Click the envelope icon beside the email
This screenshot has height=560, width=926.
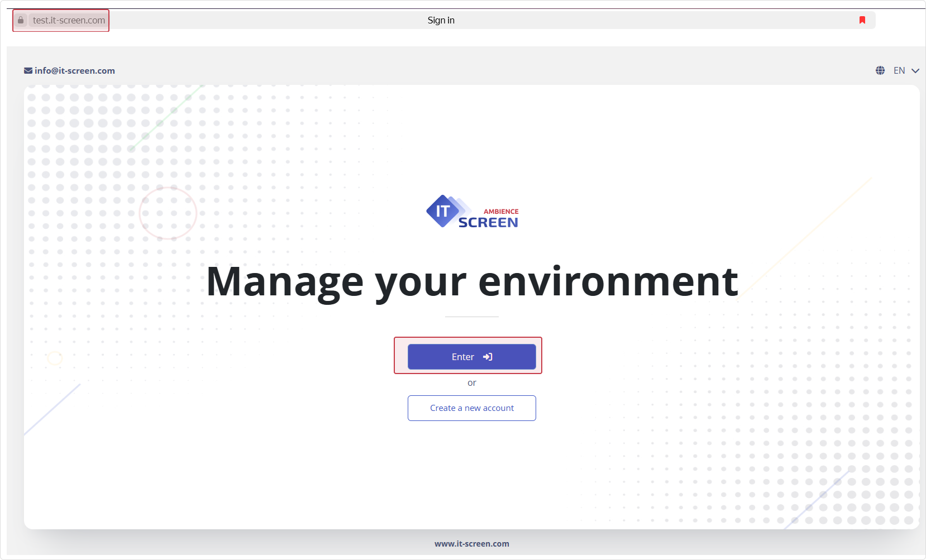pos(28,71)
